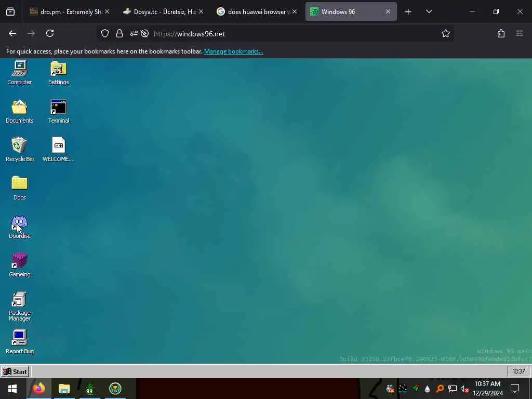
Task: Click the URL address field
Action: click(x=275, y=34)
